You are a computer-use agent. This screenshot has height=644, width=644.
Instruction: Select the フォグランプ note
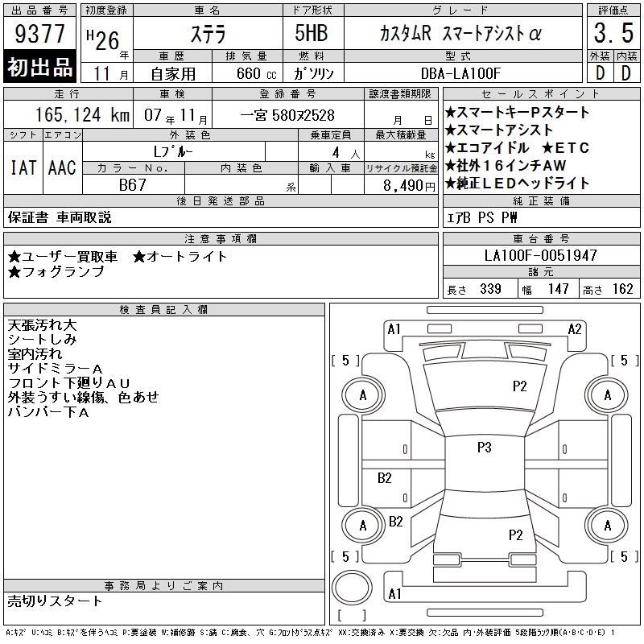coord(56,271)
